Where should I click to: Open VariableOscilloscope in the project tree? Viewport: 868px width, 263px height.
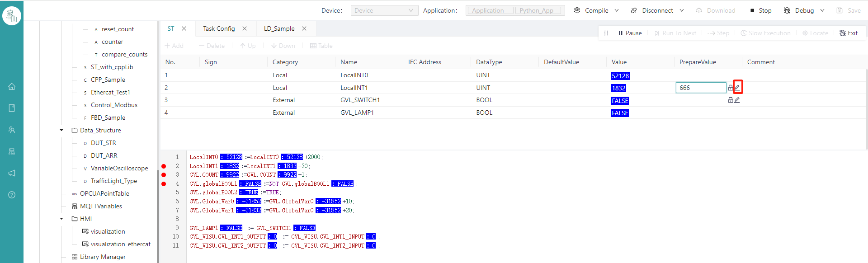(x=119, y=168)
